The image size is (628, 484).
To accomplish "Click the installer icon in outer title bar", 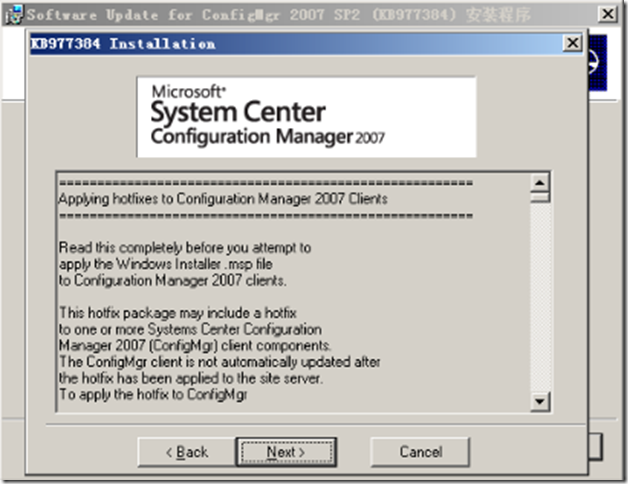I will (x=15, y=14).
